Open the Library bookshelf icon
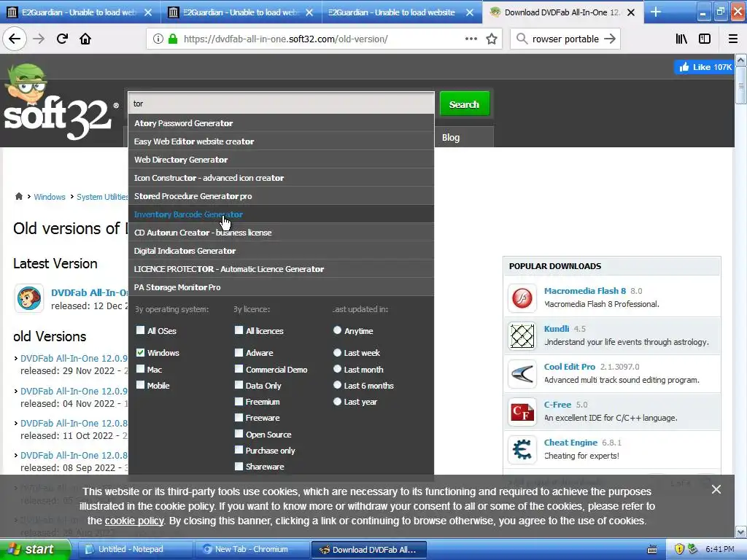 (x=681, y=39)
